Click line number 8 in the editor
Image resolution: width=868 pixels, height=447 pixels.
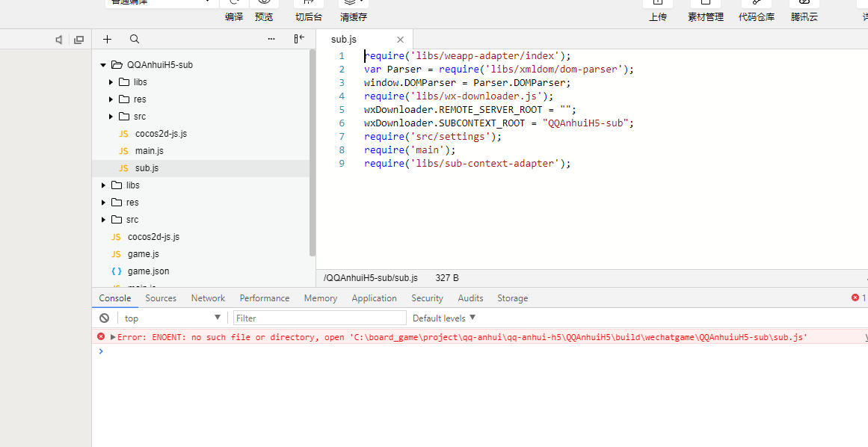(342, 150)
